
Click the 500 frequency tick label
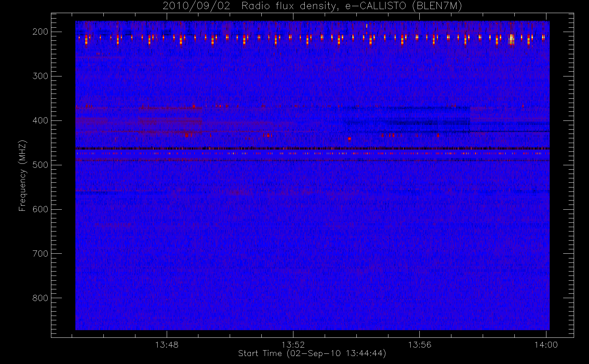40,165
